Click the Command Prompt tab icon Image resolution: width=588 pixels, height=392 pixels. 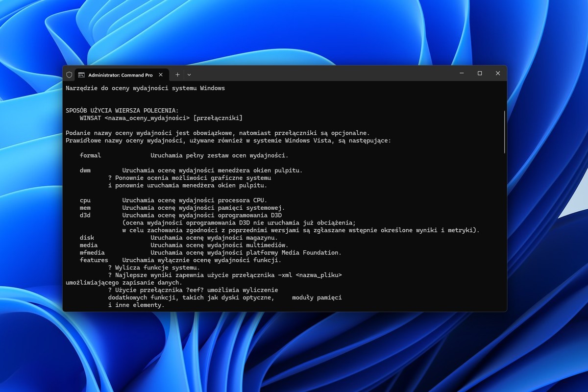coord(81,75)
